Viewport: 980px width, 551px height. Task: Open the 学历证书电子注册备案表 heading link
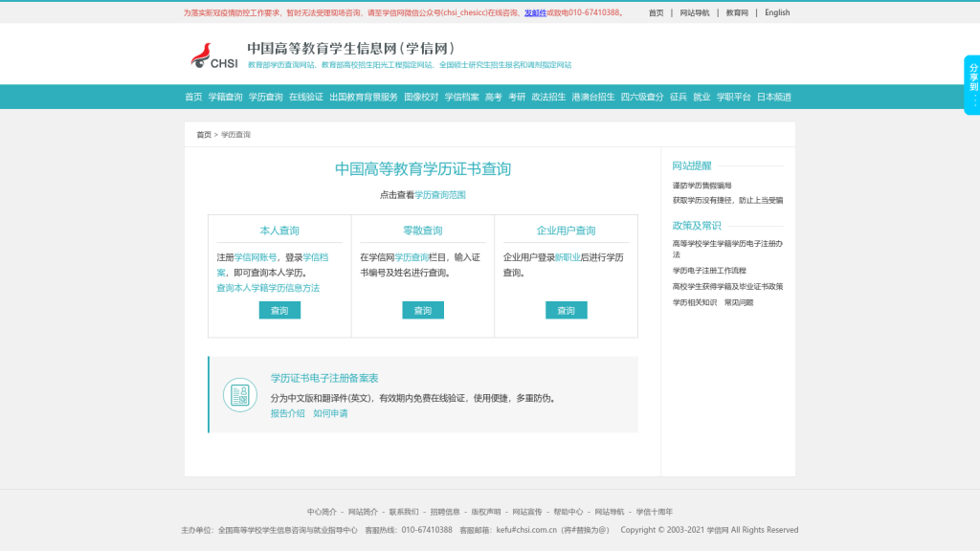[324, 378]
